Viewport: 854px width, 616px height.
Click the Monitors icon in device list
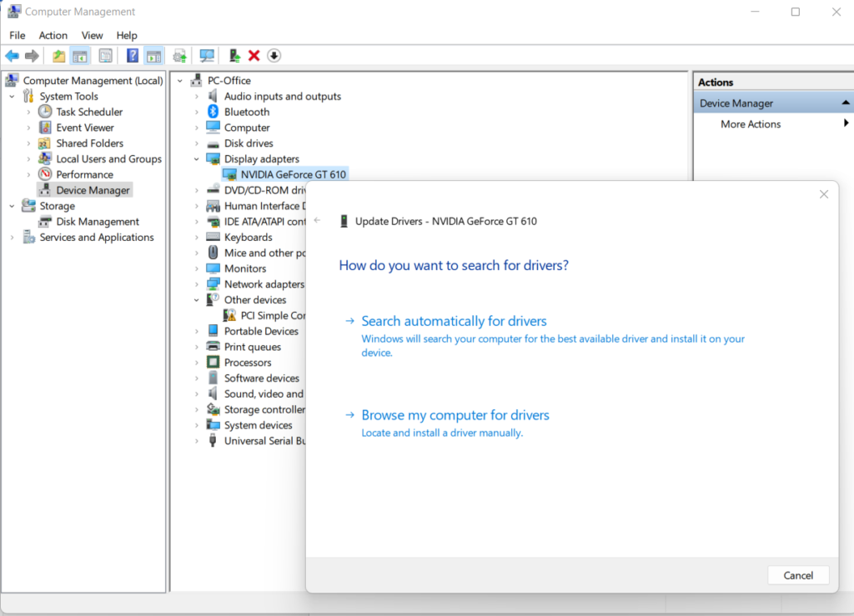click(213, 268)
